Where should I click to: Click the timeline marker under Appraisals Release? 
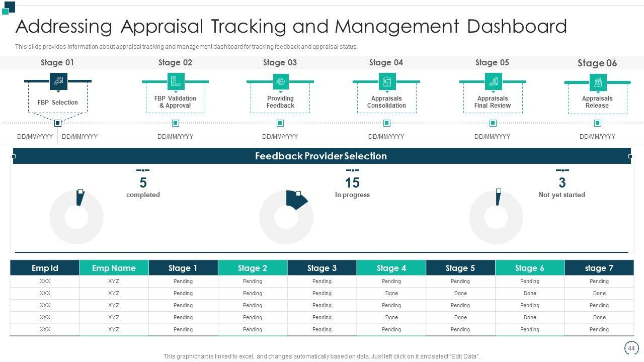pyautogui.click(x=598, y=123)
